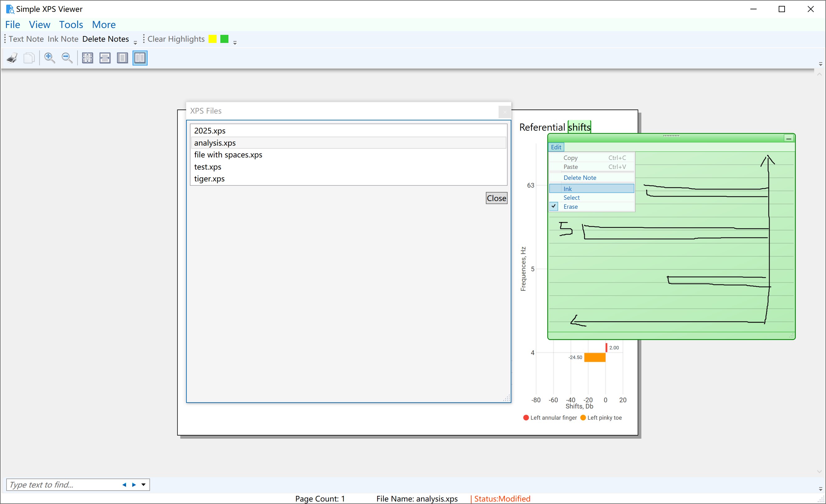The image size is (826, 504).
Task: Select tiger.xps in the file list
Action: click(x=209, y=179)
